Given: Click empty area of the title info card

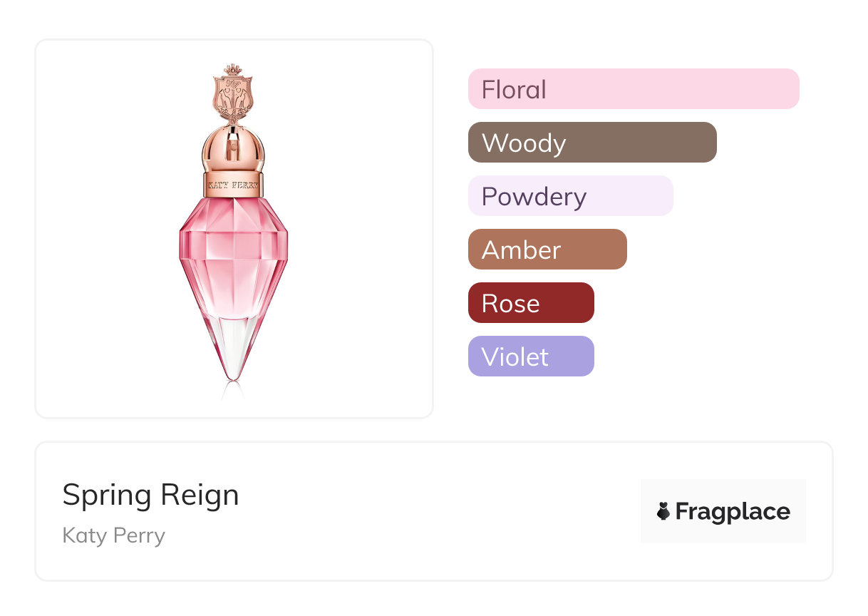Looking at the screenshot, I should pyautogui.click(x=428, y=513).
